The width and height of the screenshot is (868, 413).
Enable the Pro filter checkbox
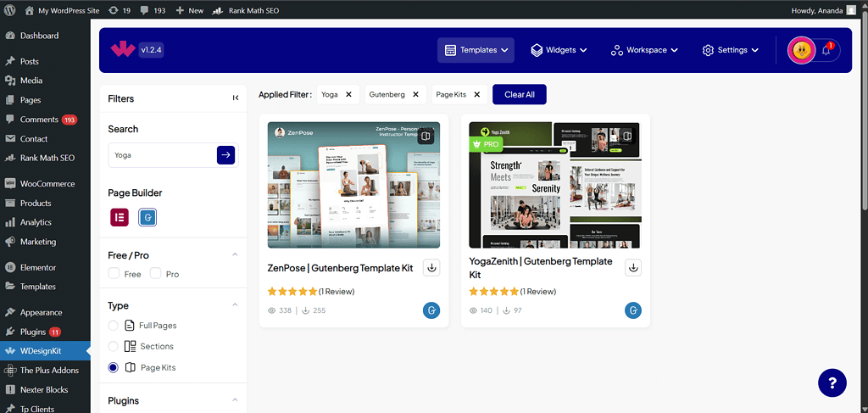point(155,274)
